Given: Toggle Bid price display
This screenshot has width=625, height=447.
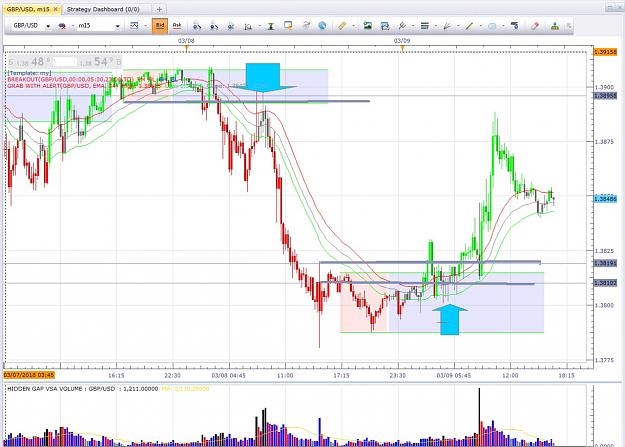Looking at the screenshot, I should click(160, 26).
